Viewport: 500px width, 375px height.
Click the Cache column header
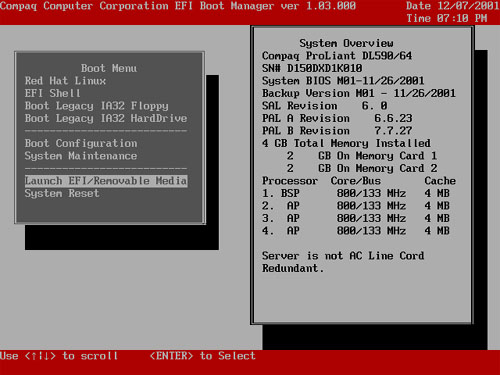click(440, 181)
